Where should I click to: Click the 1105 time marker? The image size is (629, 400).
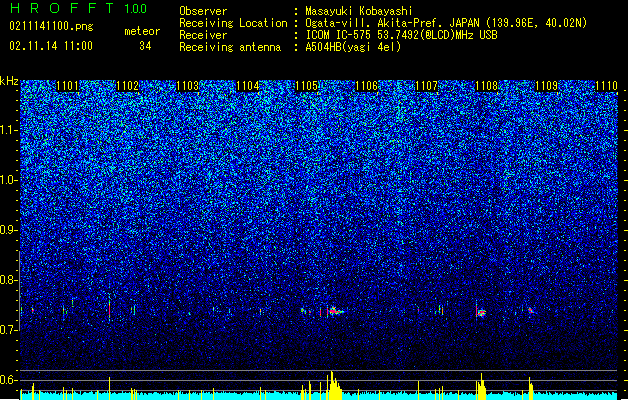pos(307,86)
